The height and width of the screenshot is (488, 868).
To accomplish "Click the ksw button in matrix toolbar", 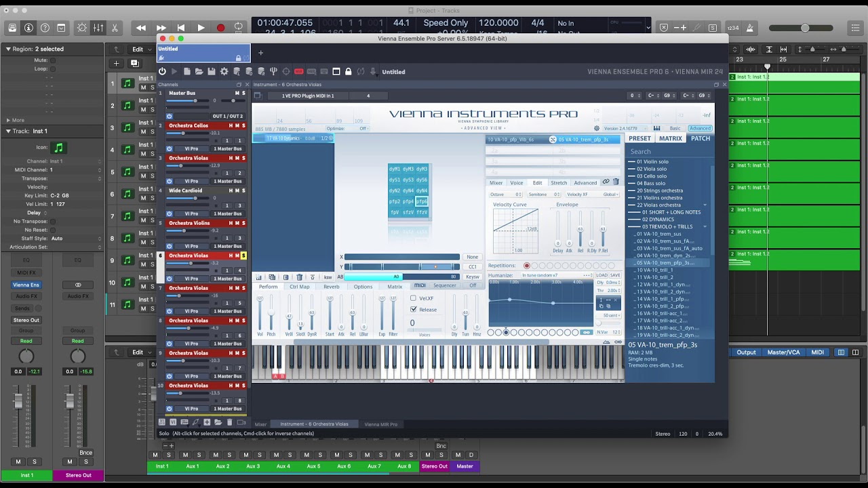I will point(328,277).
